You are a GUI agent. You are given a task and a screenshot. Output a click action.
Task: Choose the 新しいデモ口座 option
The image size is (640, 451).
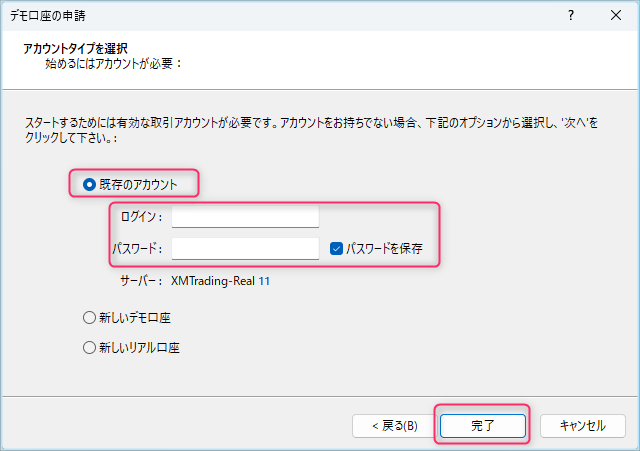[89, 318]
